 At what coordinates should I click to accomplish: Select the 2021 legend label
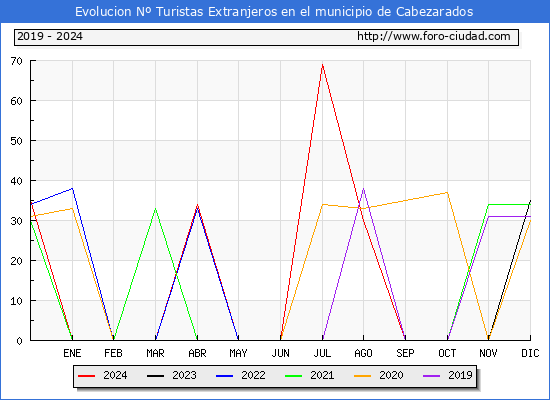point(322,375)
